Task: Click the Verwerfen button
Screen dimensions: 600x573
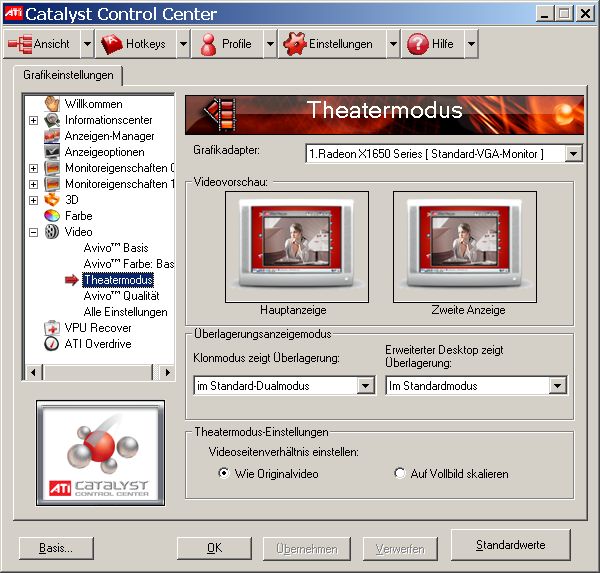Action: tap(400, 549)
